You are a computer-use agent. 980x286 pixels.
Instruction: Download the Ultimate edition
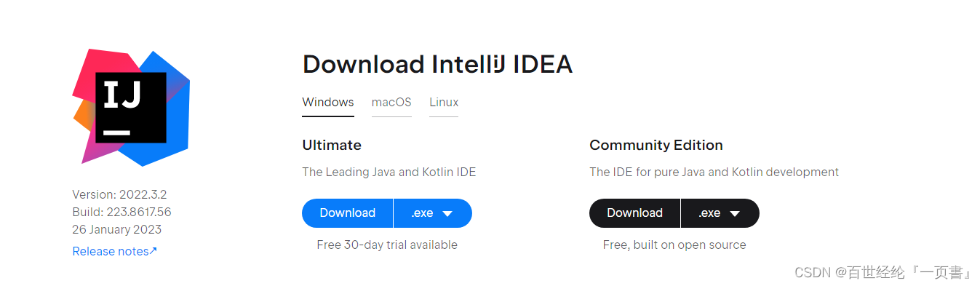click(347, 213)
